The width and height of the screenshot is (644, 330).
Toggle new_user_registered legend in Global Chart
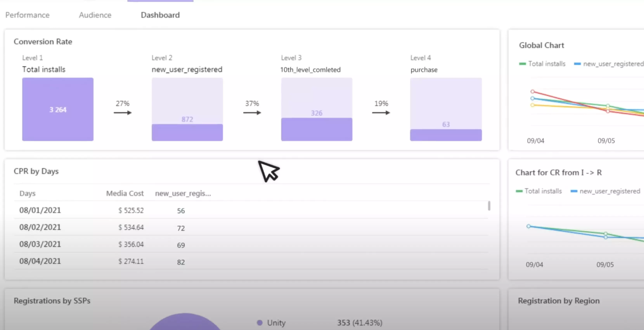(x=609, y=64)
